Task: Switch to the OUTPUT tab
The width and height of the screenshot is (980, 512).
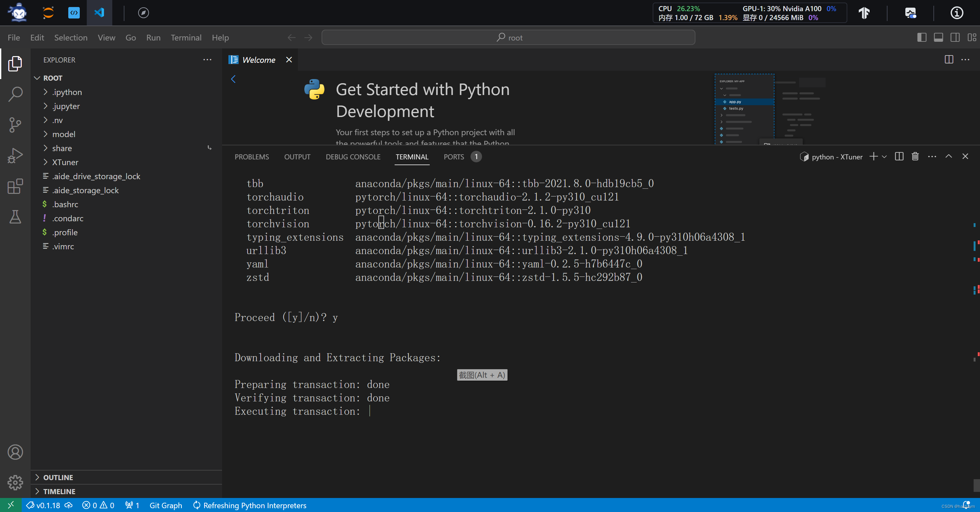Action: pos(297,156)
